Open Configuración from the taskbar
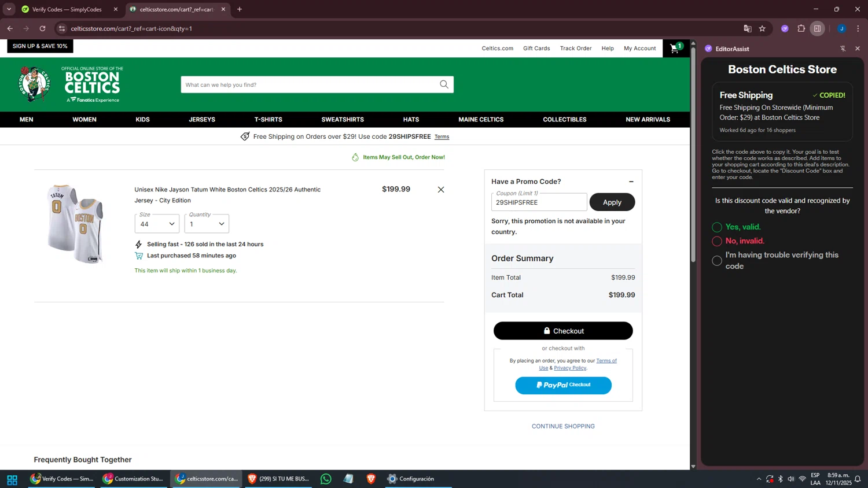 click(x=411, y=479)
